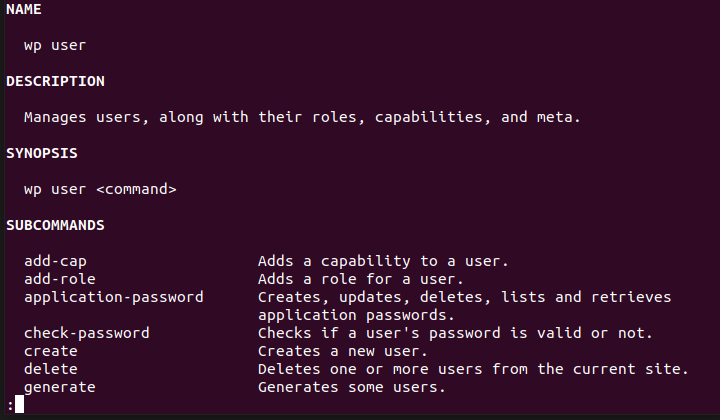
Task: Click "Adds a capability to a user." text
Action: pos(383,261)
